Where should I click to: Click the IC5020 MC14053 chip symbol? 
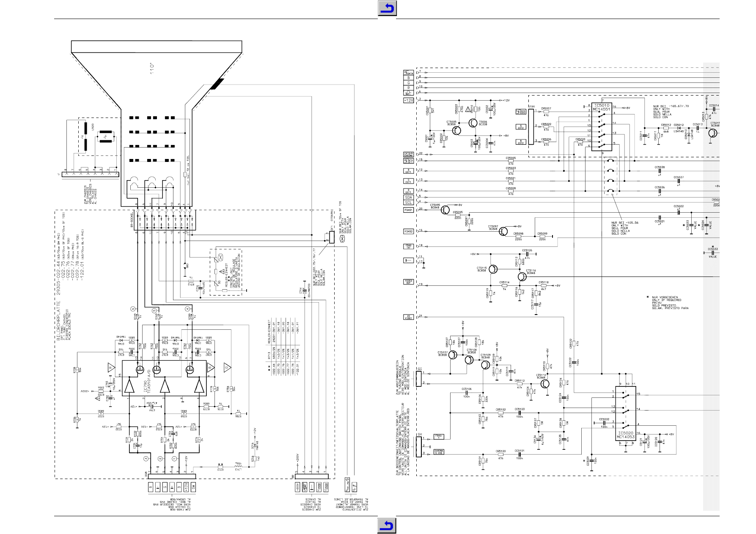625,414
